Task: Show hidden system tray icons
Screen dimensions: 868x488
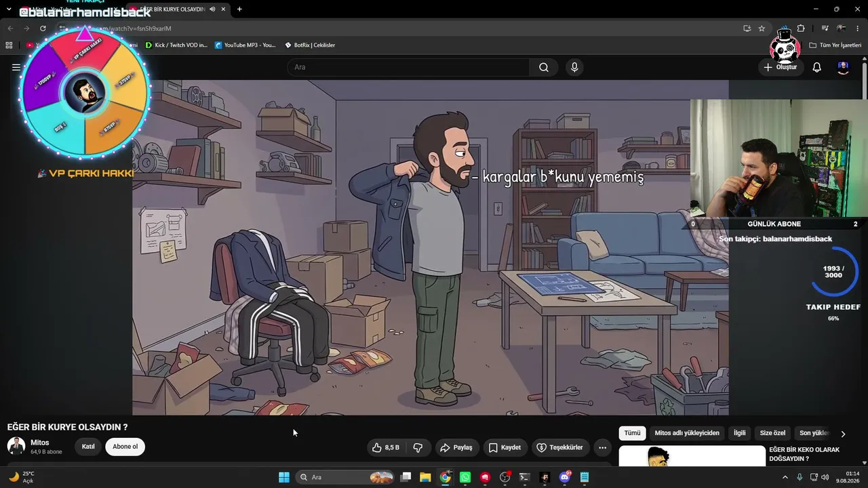Action: [786, 477]
